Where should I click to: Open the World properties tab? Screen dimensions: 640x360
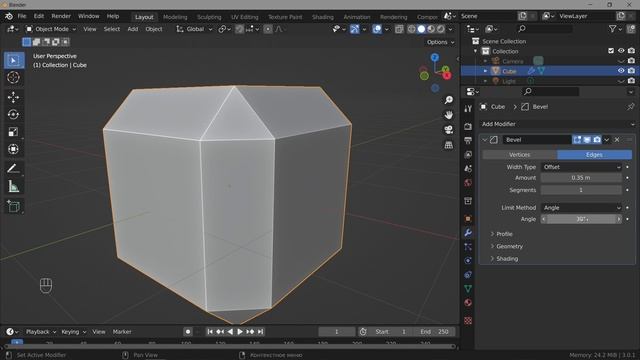click(468, 182)
